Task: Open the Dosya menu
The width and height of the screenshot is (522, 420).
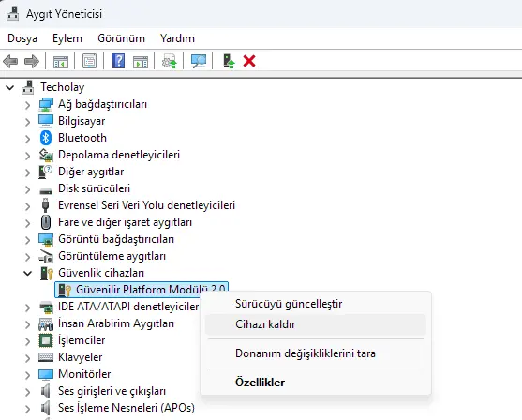Action: pyautogui.click(x=22, y=38)
